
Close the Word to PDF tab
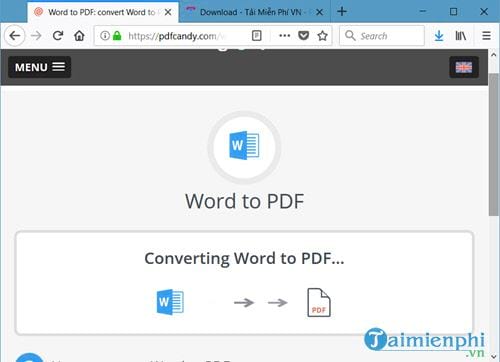pyautogui.click(x=168, y=12)
